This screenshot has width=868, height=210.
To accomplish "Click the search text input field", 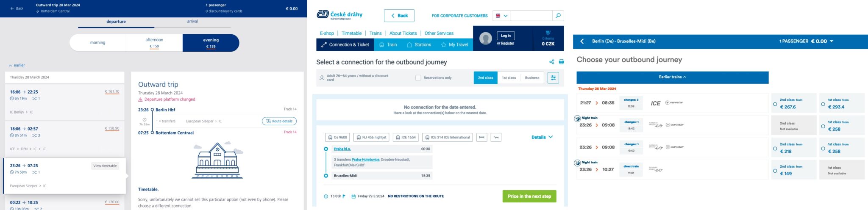I will [x=531, y=16].
